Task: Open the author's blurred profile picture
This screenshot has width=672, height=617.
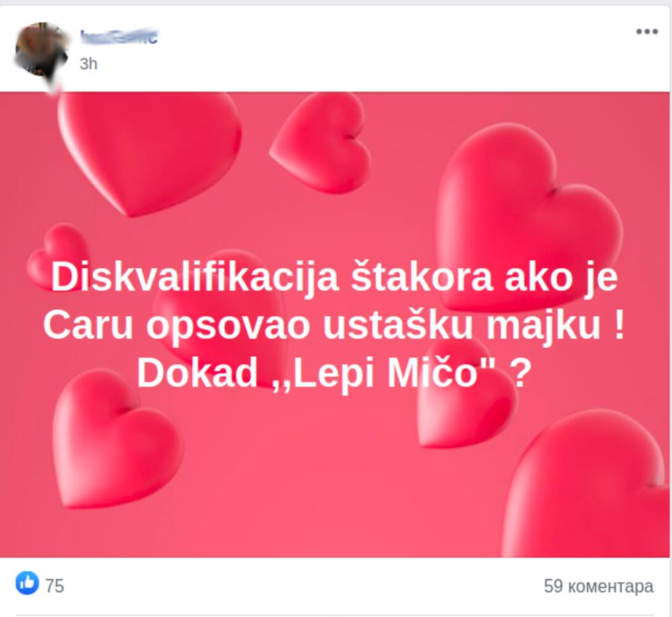Action: pos(42,49)
